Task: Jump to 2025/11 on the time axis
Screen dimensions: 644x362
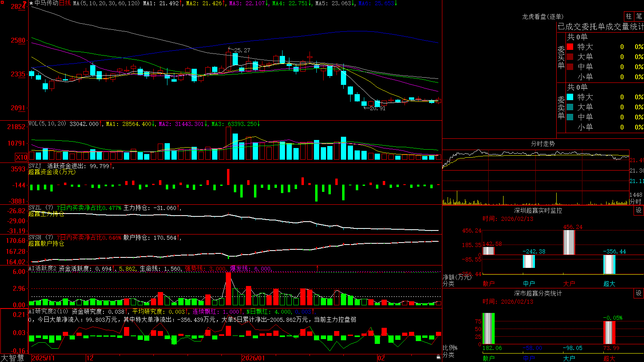Action: (43, 358)
